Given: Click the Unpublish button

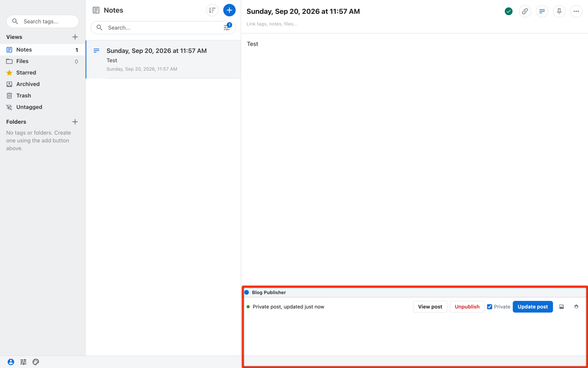Looking at the screenshot, I should coord(467,307).
